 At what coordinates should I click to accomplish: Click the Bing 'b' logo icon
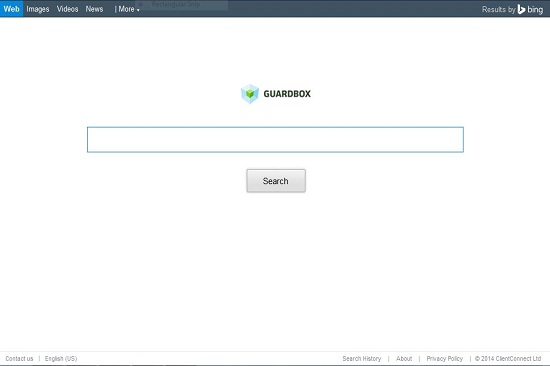(521, 9)
